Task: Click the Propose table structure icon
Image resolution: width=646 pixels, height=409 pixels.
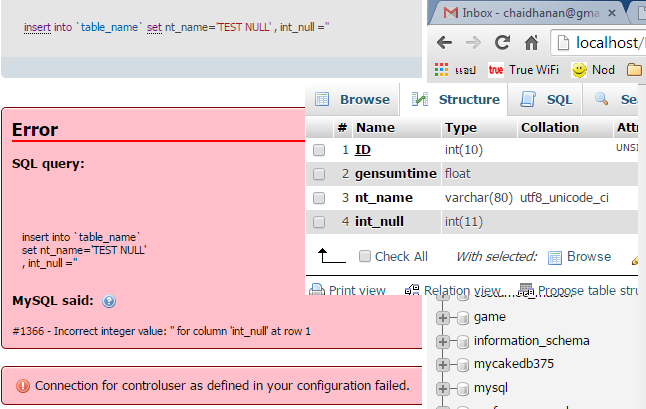Action: [526, 289]
